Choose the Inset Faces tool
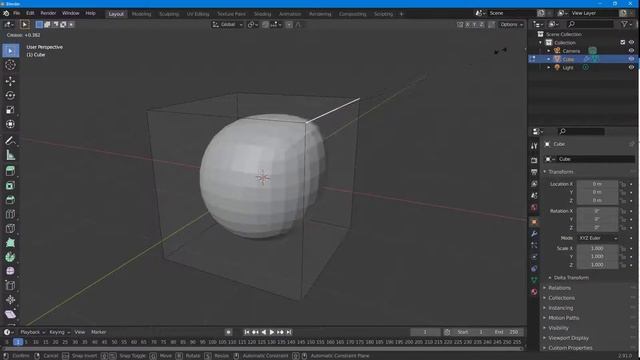Screen dimensions: 640x360 tap(10, 185)
